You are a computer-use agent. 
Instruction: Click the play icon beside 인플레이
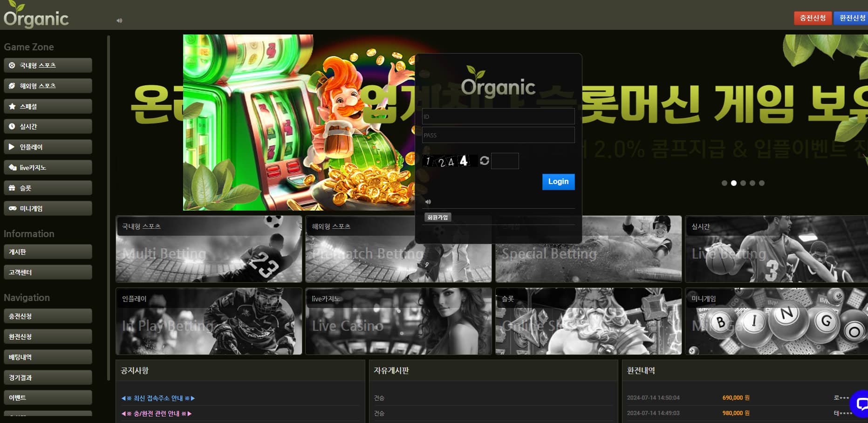coord(12,147)
